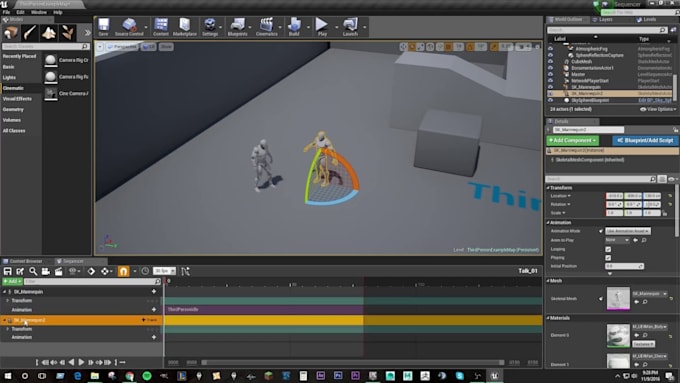Open the Cinematics toolbar icon
This screenshot has height=383, width=680.
(x=266, y=27)
